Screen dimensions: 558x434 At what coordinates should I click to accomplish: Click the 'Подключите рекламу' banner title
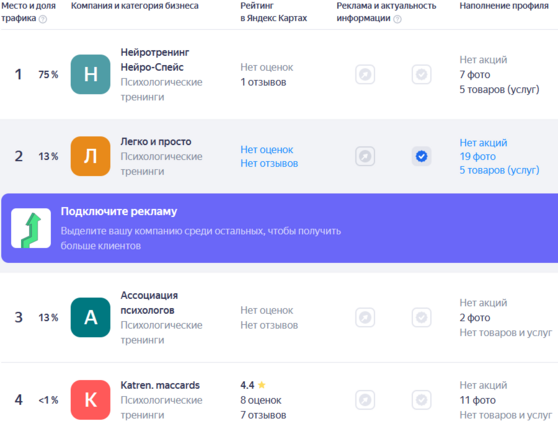point(119,211)
